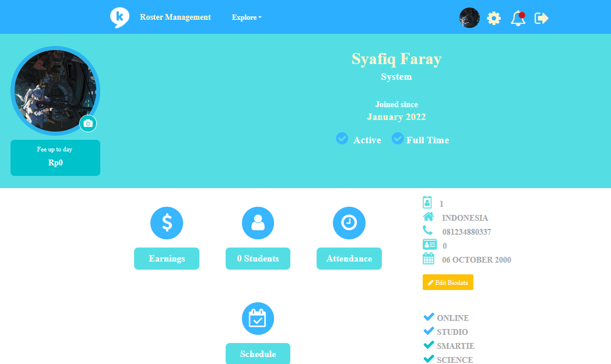The image size is (611, 364).
Task: Toggle the Full Time checkmark
Action: (398, 138)
